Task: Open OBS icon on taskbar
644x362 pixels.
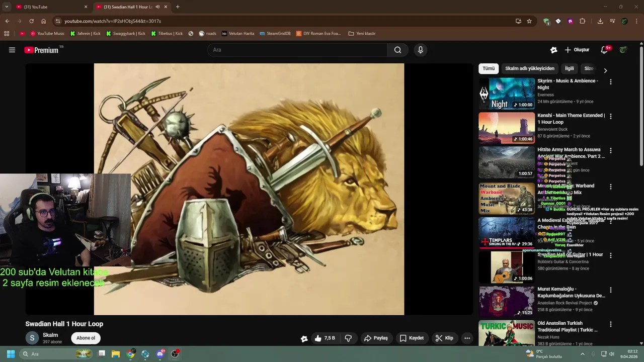Action: (x=175, y=354)
